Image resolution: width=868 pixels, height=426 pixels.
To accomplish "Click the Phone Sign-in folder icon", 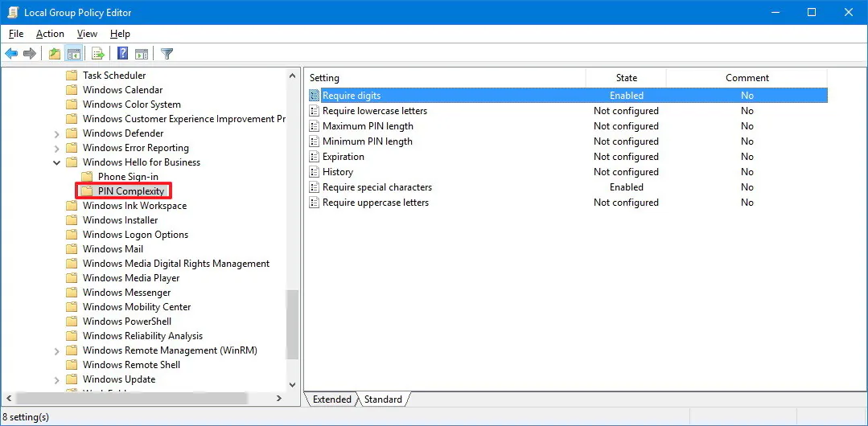I will pos(87,177).
